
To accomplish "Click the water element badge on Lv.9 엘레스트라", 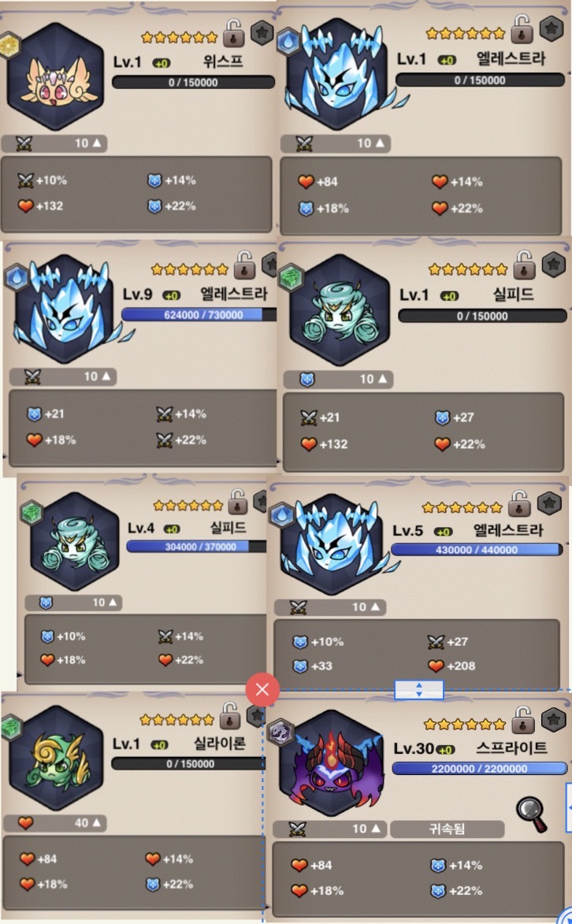I will point(17,277).
